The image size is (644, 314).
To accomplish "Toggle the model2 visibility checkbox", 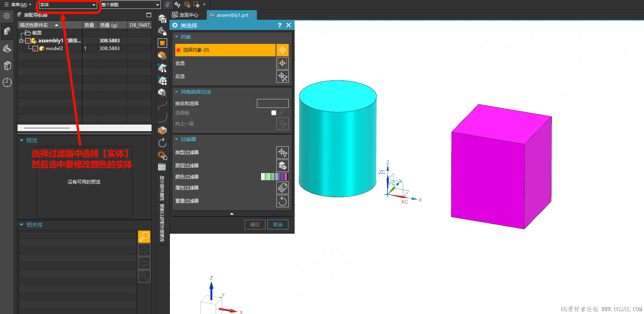I will [35, 49].
